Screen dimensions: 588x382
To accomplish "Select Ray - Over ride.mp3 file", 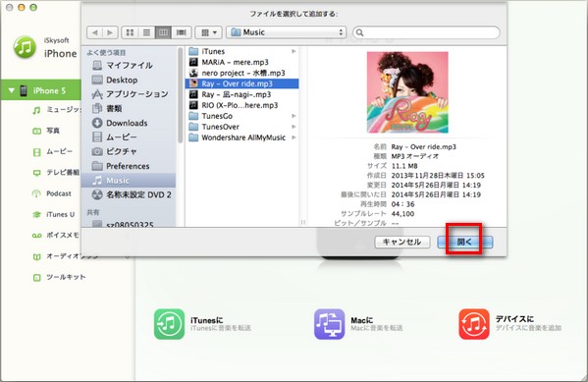I will (241, 83).
